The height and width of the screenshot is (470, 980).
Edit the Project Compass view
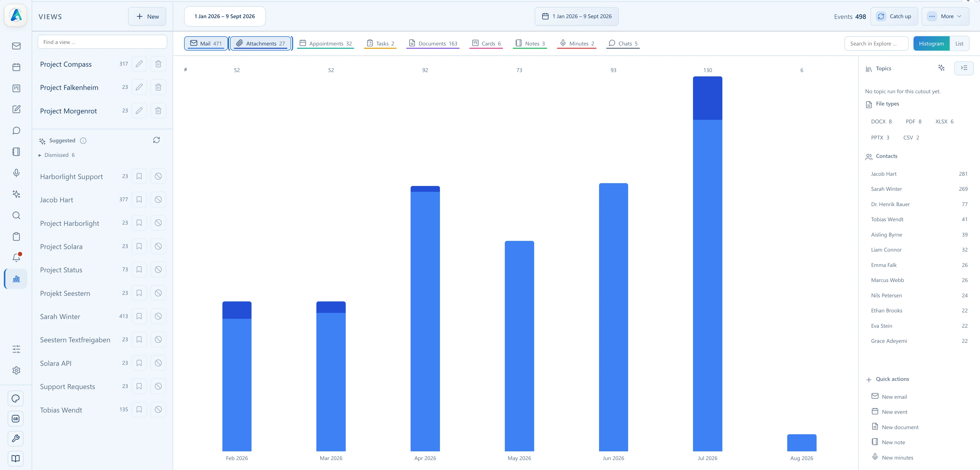[x=139, y=64]
